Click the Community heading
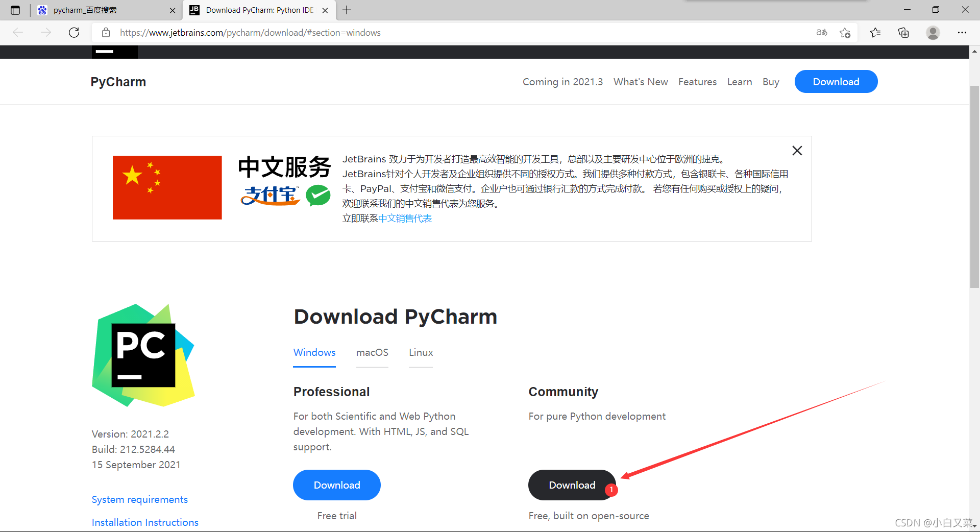 click(563, 392)
